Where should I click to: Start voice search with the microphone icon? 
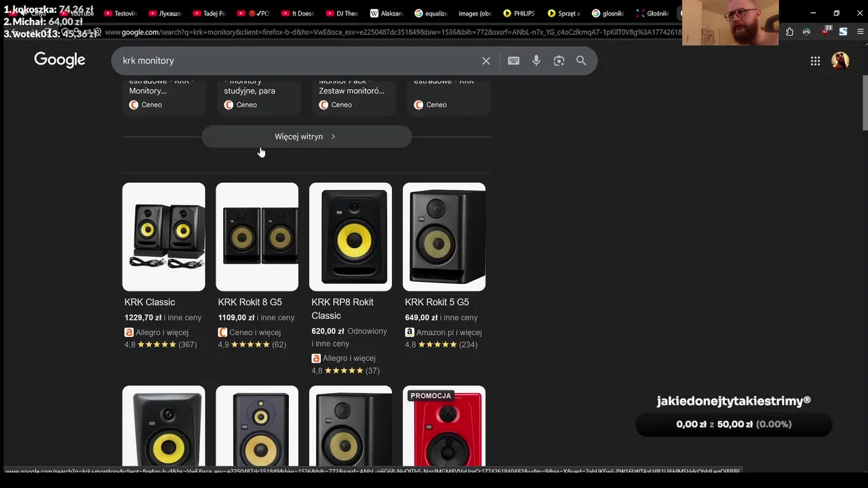(536, 61)
